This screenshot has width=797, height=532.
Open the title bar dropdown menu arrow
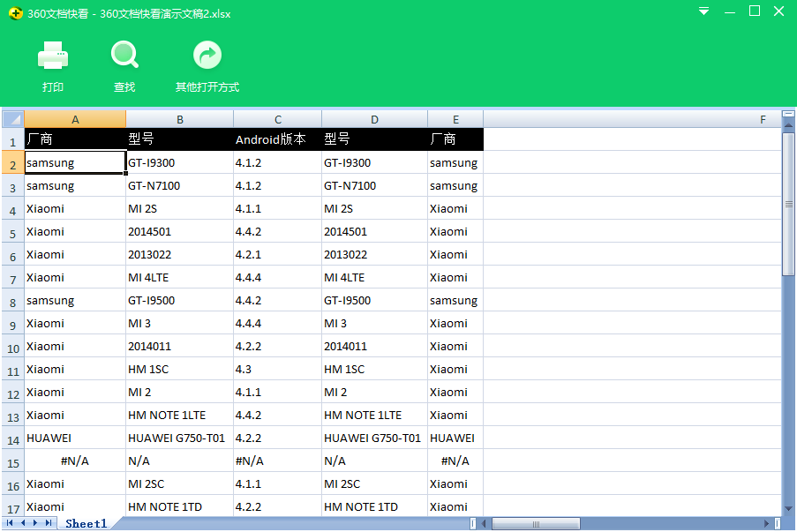[x=704, y=11]
